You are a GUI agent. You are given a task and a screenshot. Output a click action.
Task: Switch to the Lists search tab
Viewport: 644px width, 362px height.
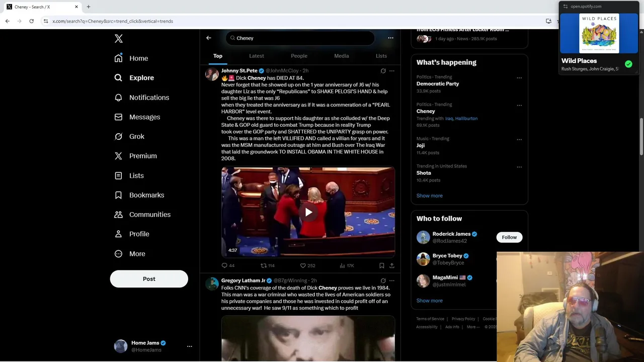[x=381, y=56]
